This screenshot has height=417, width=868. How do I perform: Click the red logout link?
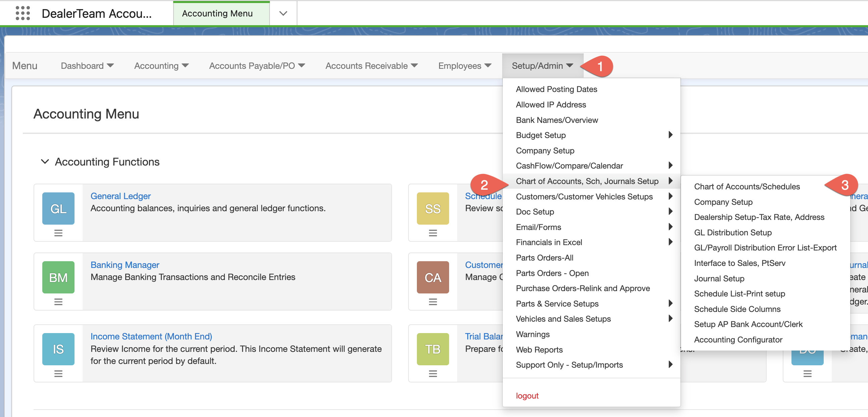pyautogui.click(x=527, y=396)
